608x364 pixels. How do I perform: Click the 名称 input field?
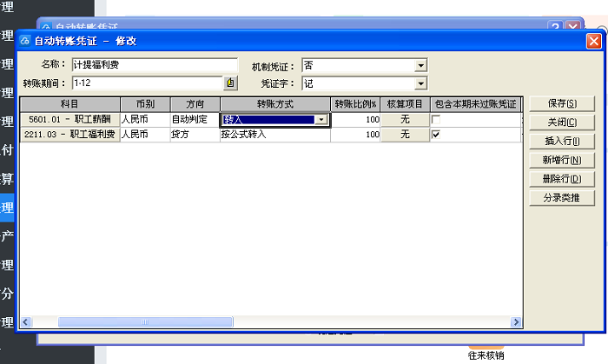(x=155, y=65)
